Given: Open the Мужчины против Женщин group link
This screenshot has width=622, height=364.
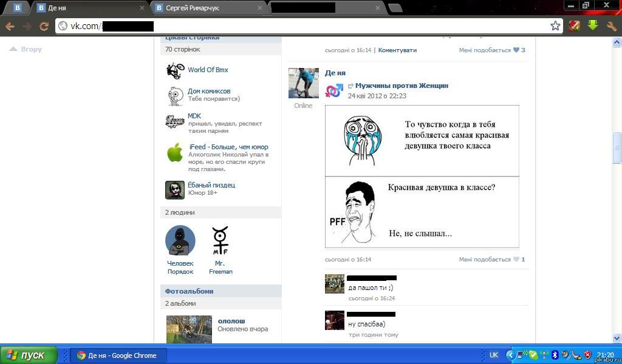Looking at the screenshot, I should [x=402, y=86].
